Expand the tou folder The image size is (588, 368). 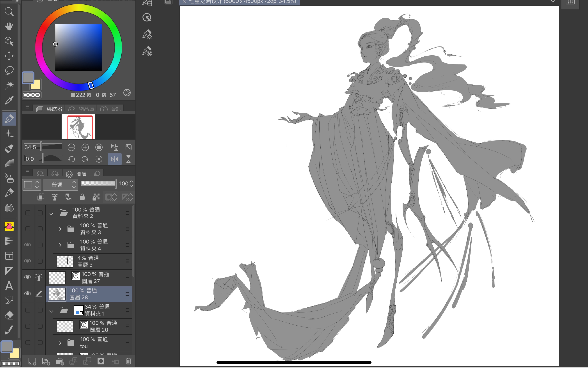point(60,343)
